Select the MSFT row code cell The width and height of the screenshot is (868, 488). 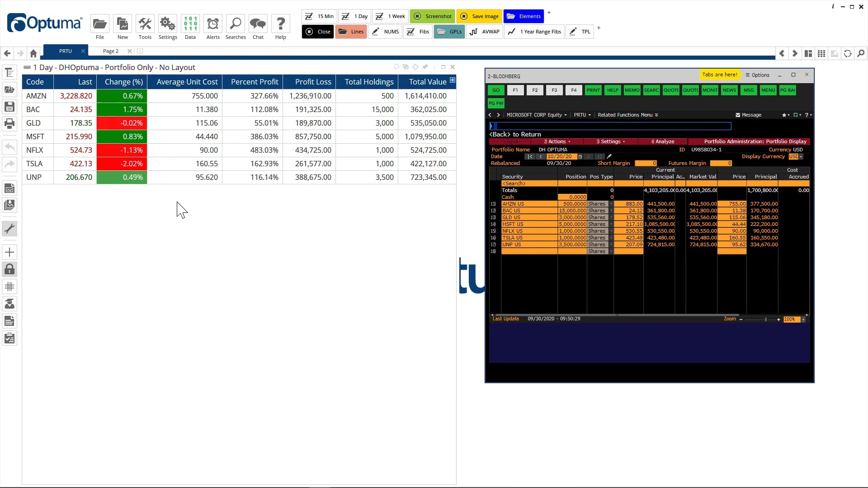pos(38,136)
